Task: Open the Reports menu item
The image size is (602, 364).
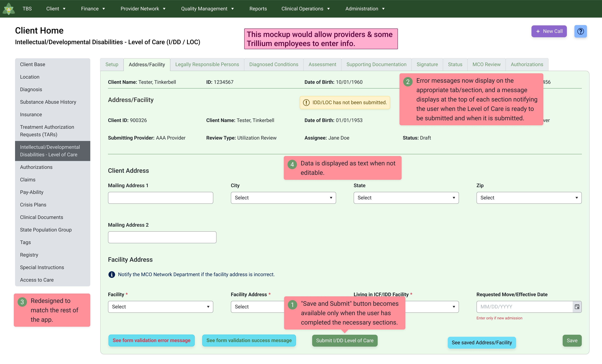Action: coord(258,9)
